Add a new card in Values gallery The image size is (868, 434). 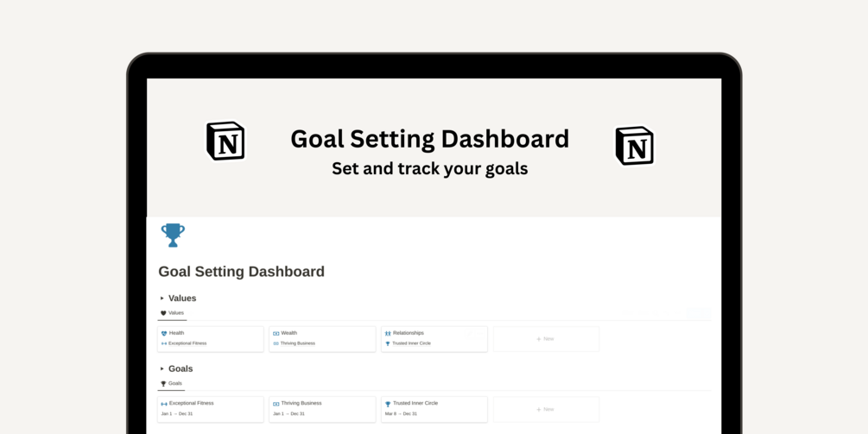(546, 339)
